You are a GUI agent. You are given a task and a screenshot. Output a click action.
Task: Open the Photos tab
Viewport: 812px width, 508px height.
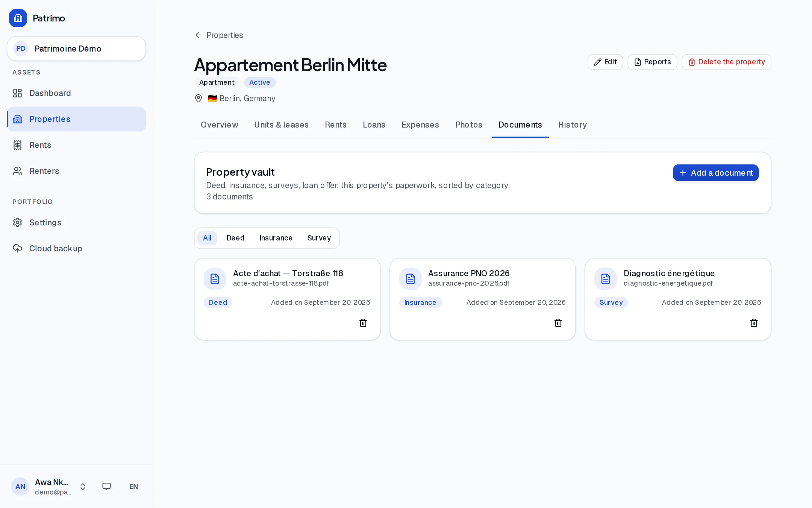469,125
